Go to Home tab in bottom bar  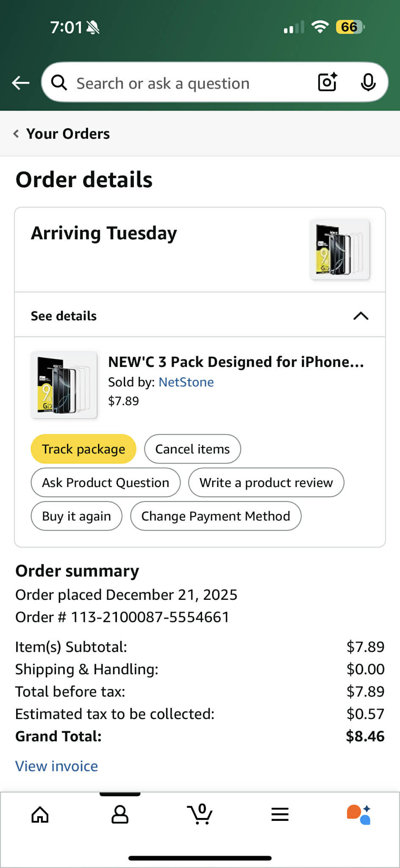[40, 815]
